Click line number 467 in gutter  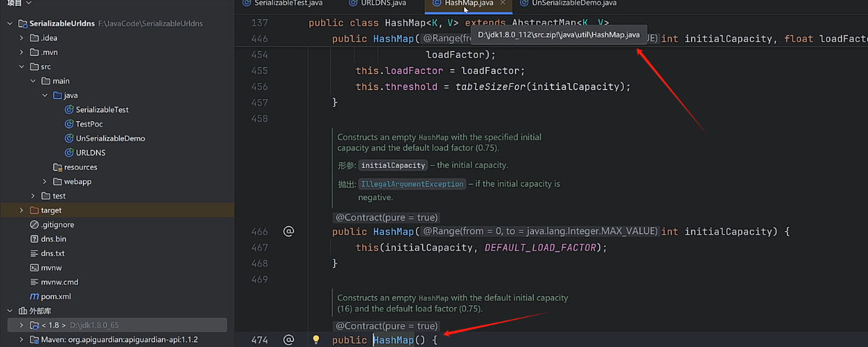pos(259,247)
